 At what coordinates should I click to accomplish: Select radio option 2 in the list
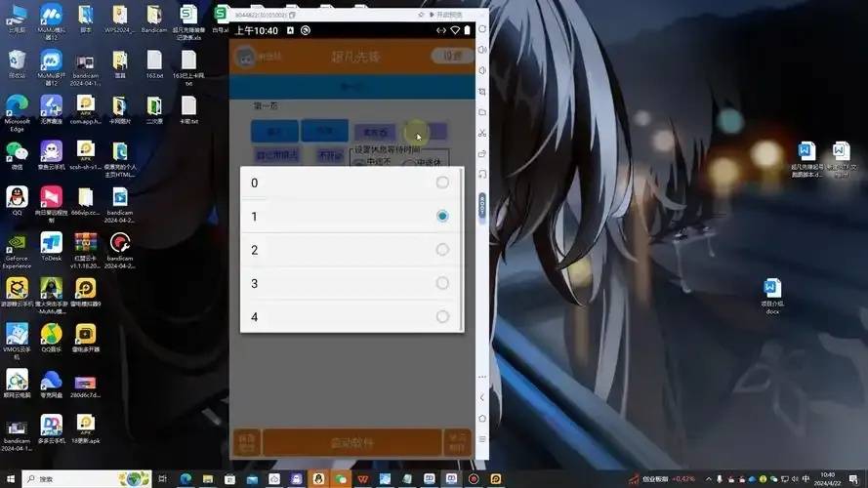352,250
